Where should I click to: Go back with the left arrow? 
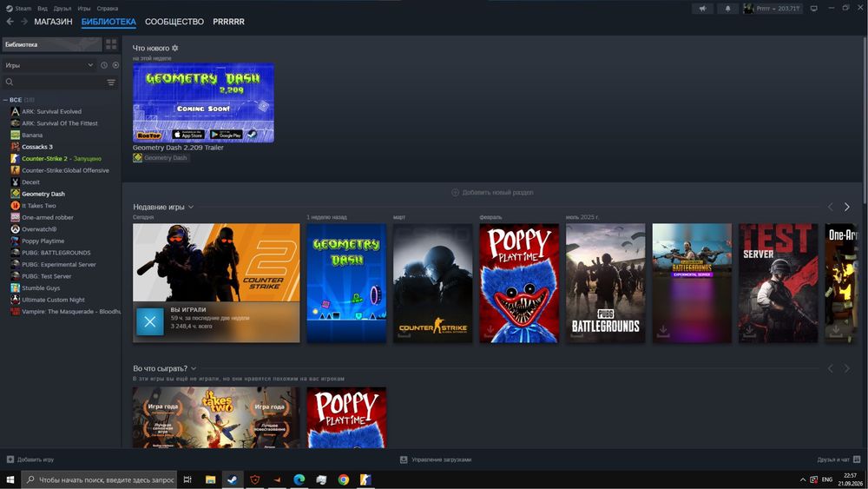10,21
